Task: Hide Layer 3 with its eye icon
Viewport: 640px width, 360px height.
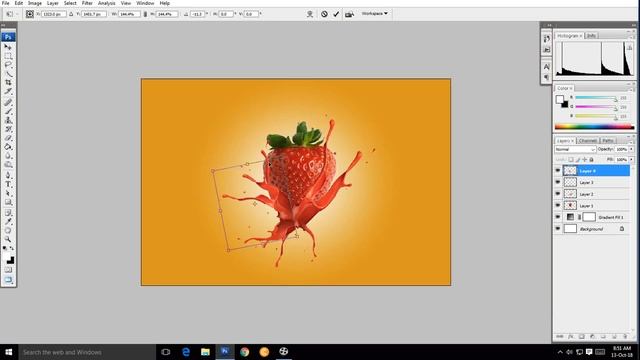Action: (x=558, y=182)
